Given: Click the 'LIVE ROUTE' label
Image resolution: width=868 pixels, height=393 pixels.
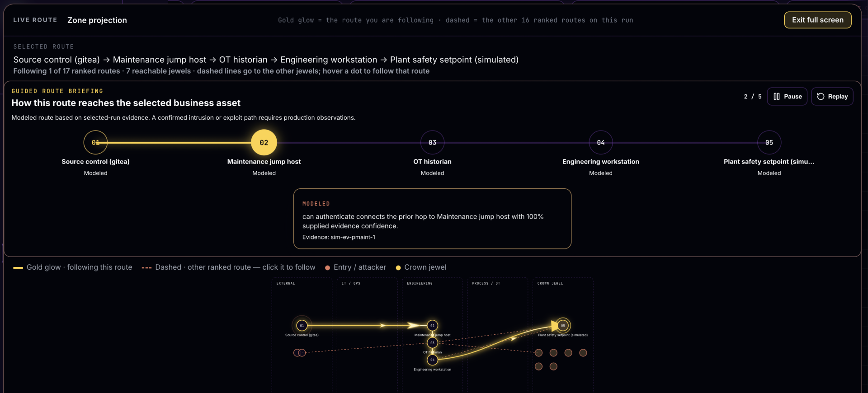Looking at the screenshot, I should coord(35,20).
